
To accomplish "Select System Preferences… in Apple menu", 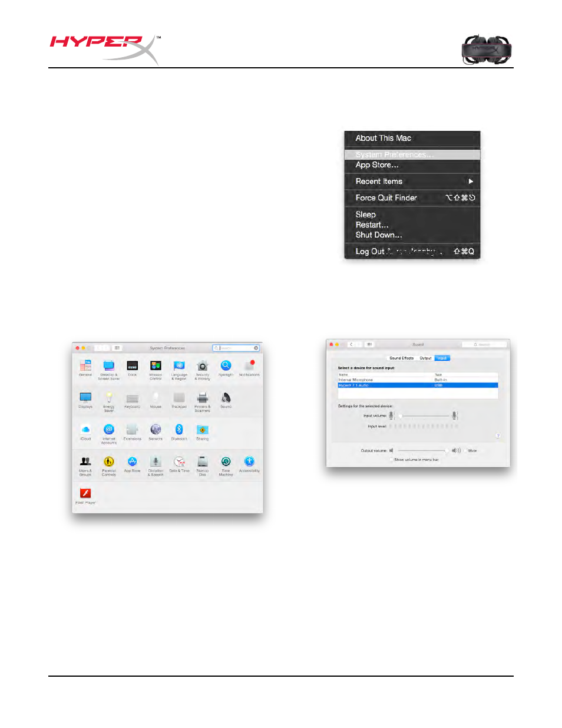I will (x=412, y=154).
